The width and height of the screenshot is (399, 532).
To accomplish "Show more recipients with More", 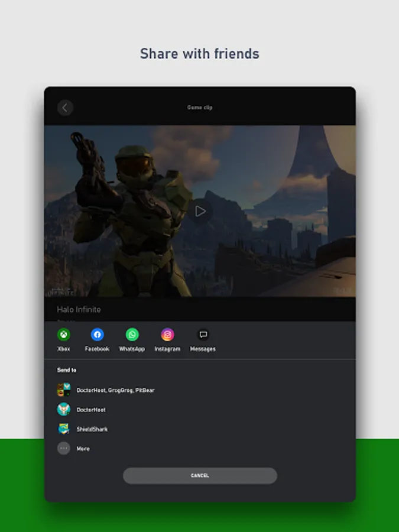I will (x=83, y=449).
